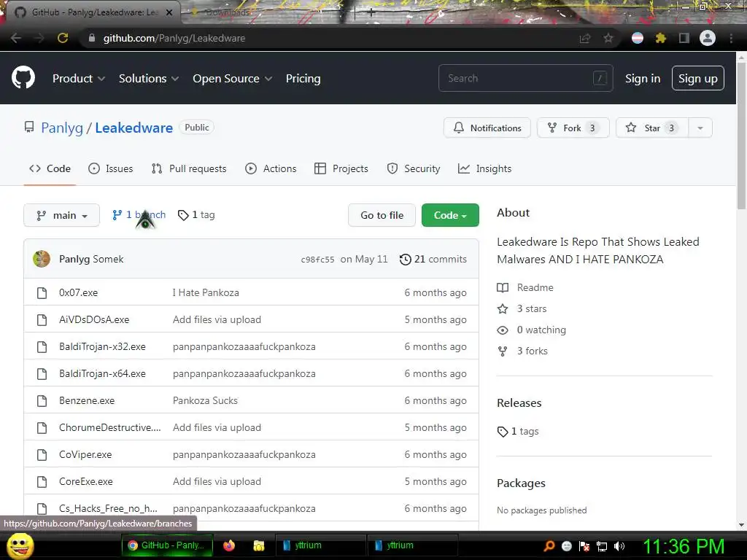The image size is (747, 560).
Task: Open the first yttrium taskbar window
Action: click(x=320, y=545)
